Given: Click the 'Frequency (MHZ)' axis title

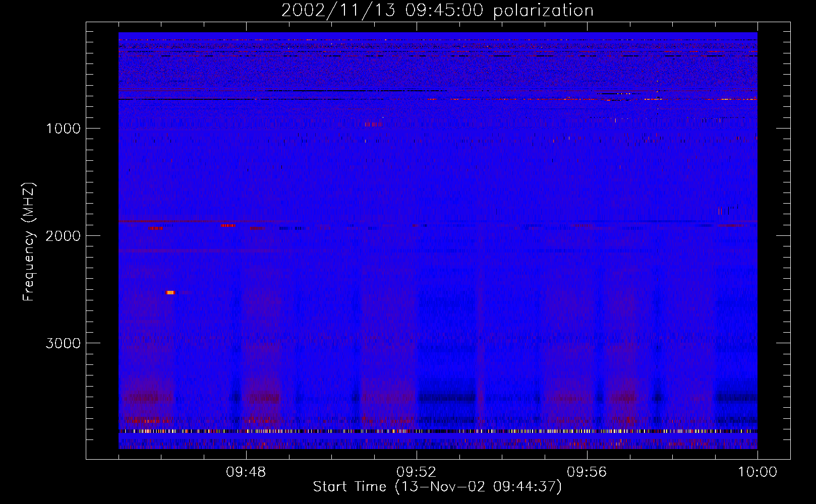Looking at the screenshot, I should click(29, 242).
